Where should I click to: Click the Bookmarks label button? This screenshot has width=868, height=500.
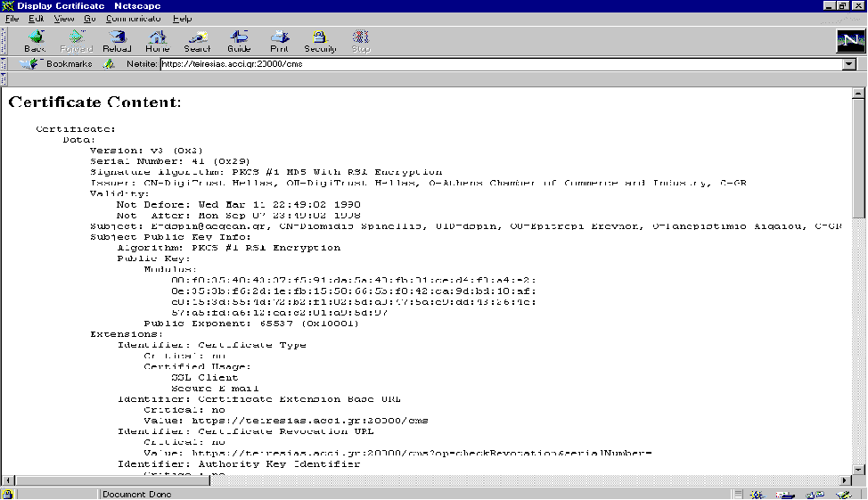coord(69,63)
